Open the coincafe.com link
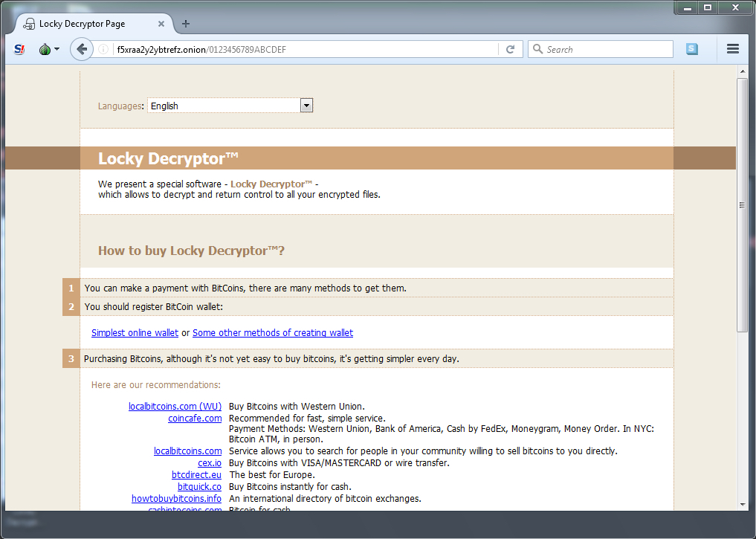This screenshot has height=539, width=756. click(x=195, y=419)
